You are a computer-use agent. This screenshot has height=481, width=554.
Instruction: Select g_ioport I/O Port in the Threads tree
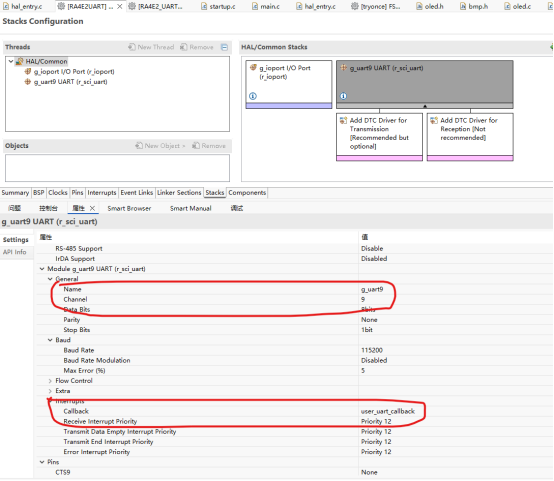coord(70,72)
